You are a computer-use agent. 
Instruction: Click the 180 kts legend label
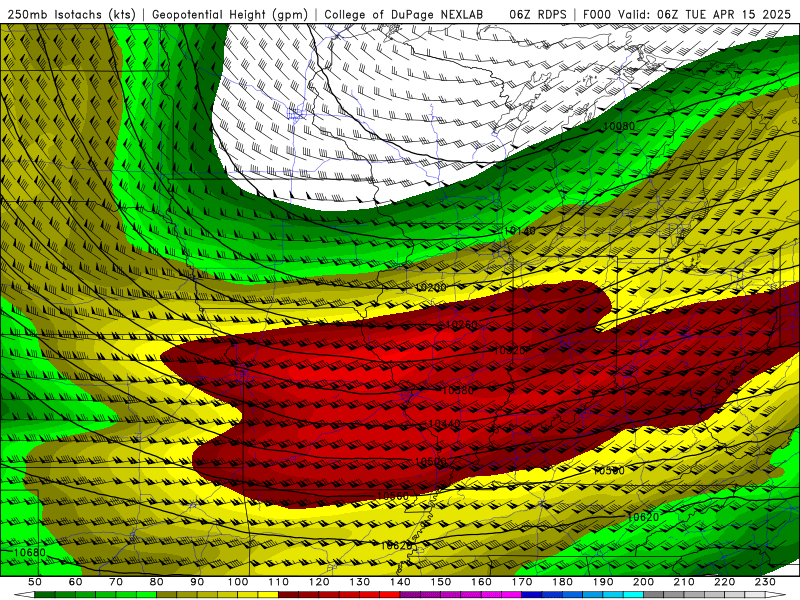point(562,582)
